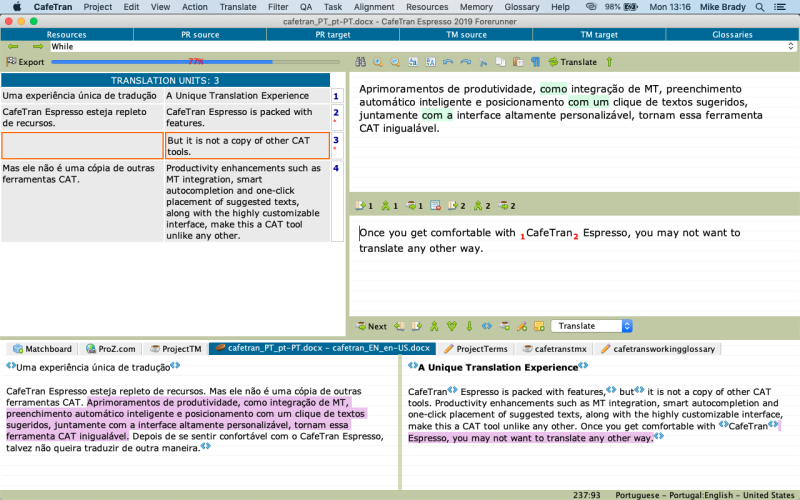Select the TM target tab

599,35
